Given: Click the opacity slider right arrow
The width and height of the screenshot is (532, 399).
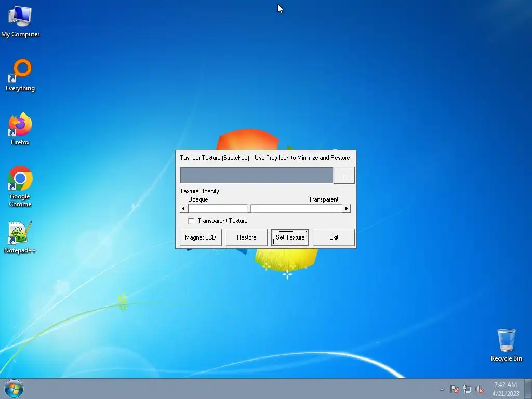Looking at the screenshot, I should (x=346, y=208).
